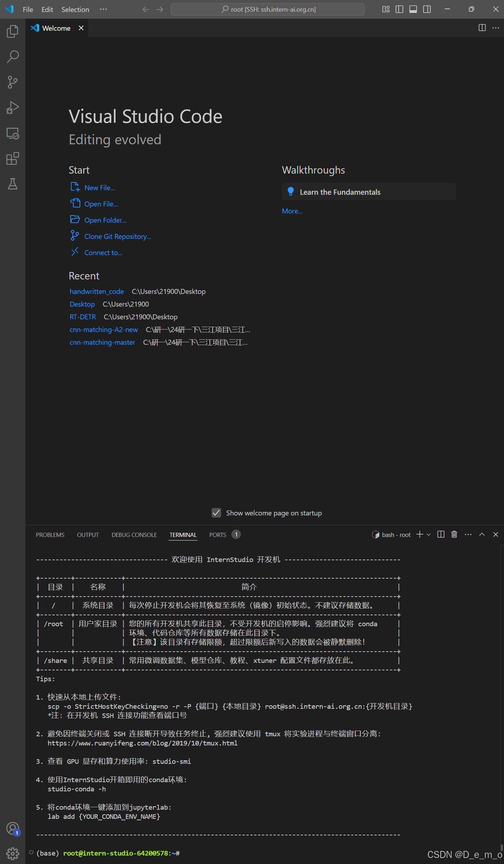
Task: Open the Testing flask icon
Action: pos(13,184)
